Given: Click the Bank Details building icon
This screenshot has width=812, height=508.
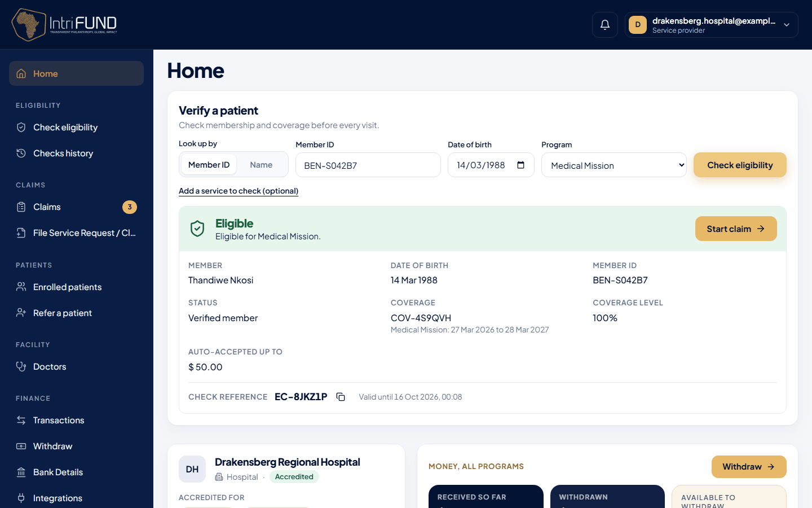Looking at the screenshot, I should [21, 472].
